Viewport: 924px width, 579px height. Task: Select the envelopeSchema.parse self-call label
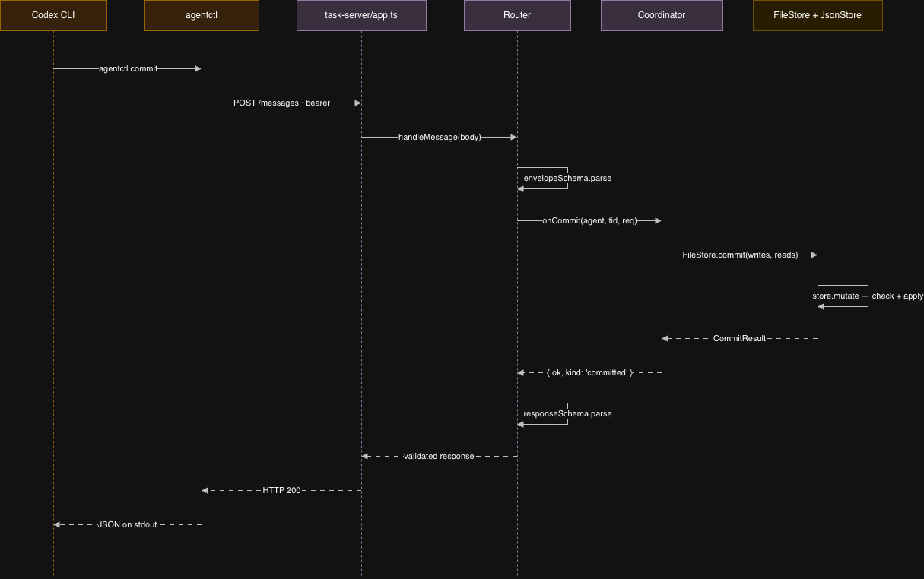567,178
